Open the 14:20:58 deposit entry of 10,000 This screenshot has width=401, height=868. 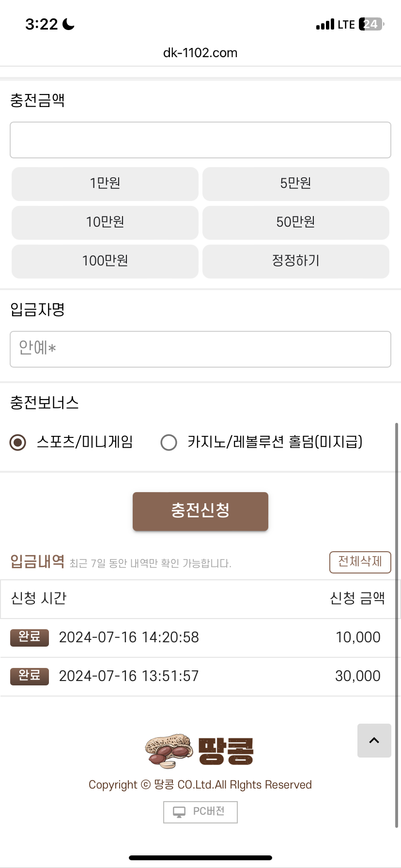point(200,637)
